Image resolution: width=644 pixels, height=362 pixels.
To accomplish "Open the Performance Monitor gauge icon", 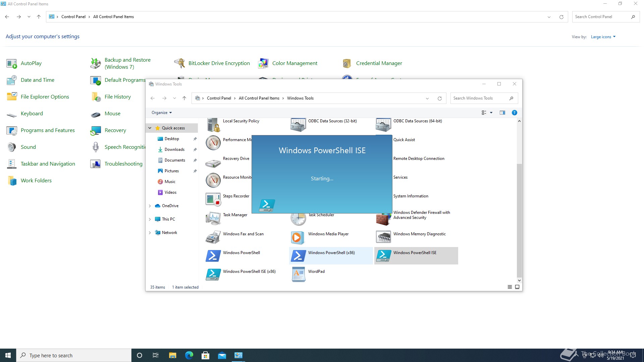I will coord(213,143).
